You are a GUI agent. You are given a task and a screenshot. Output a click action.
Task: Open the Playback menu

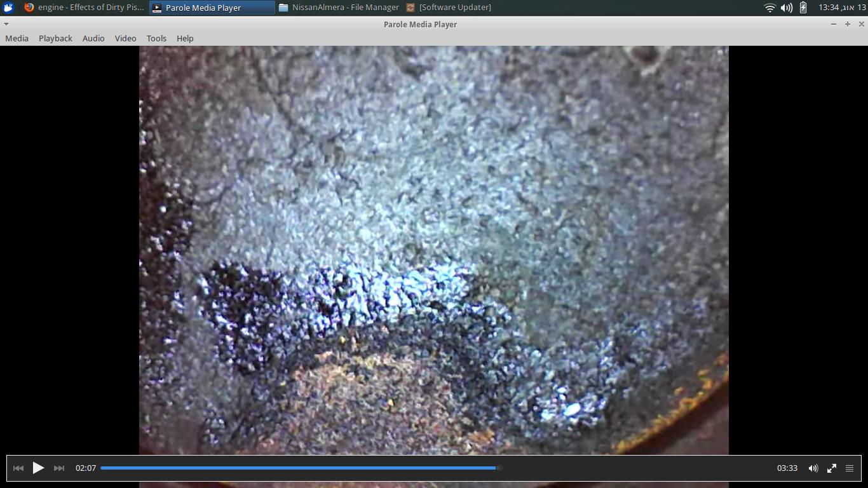coord(55,38)
